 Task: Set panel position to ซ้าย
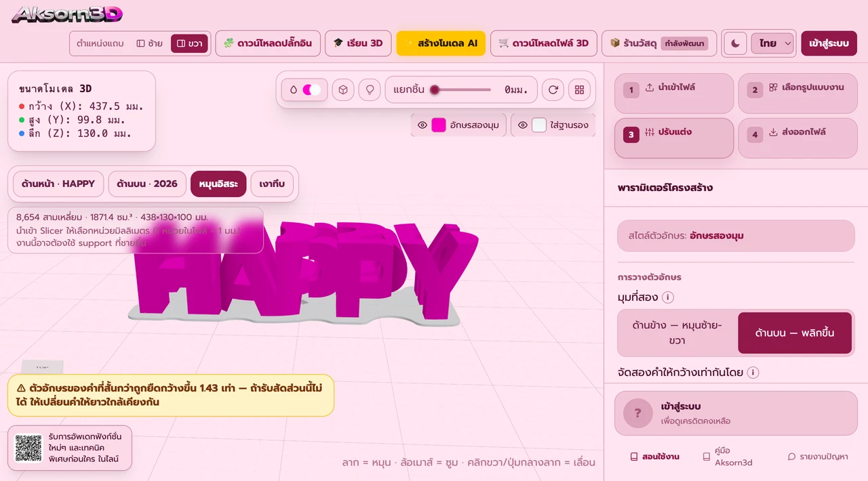tap(149, 43)
